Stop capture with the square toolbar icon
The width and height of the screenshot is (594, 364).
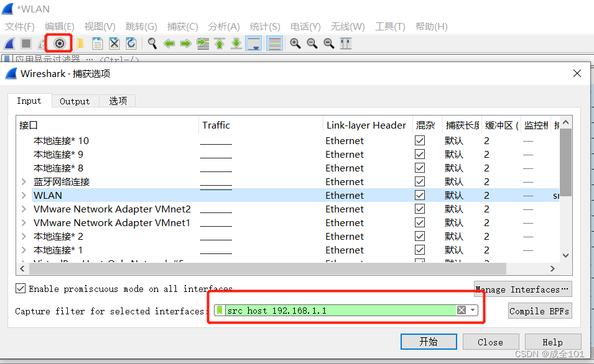[x=26, y=43]
